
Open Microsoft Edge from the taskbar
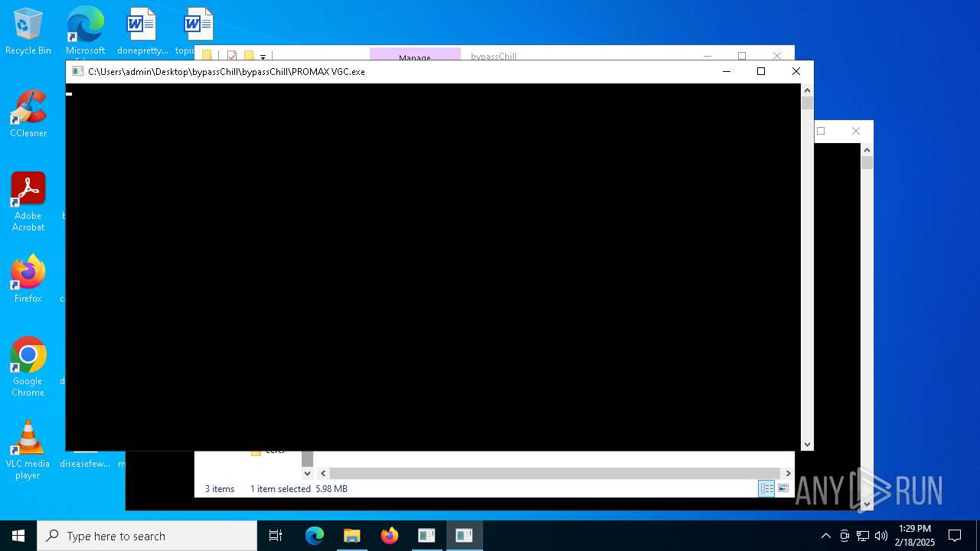coord(315,536)
